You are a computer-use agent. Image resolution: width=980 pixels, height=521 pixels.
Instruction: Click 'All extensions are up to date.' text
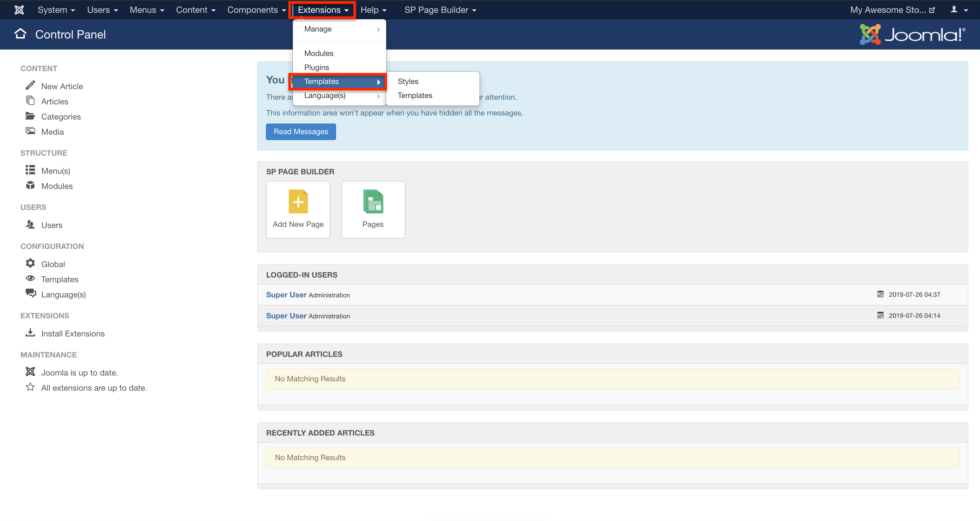coord(94,388)
